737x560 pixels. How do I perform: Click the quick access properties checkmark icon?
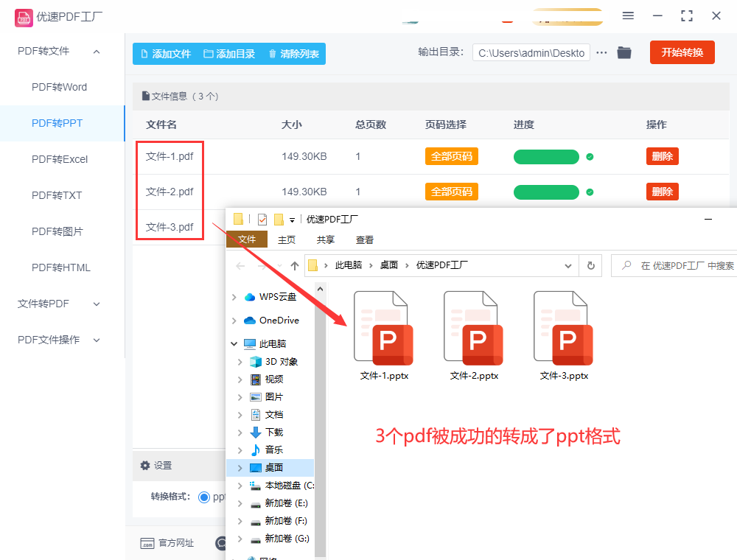tap(262, 220)
